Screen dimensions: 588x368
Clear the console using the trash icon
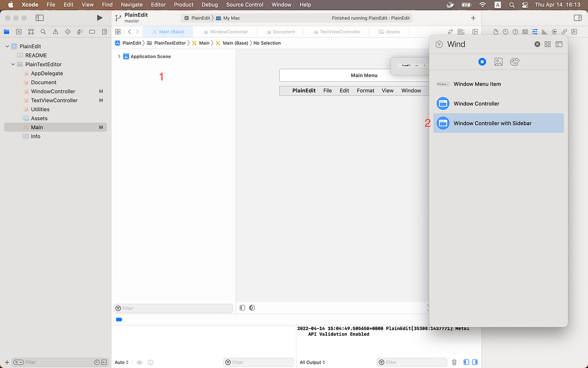click(453, 362)
